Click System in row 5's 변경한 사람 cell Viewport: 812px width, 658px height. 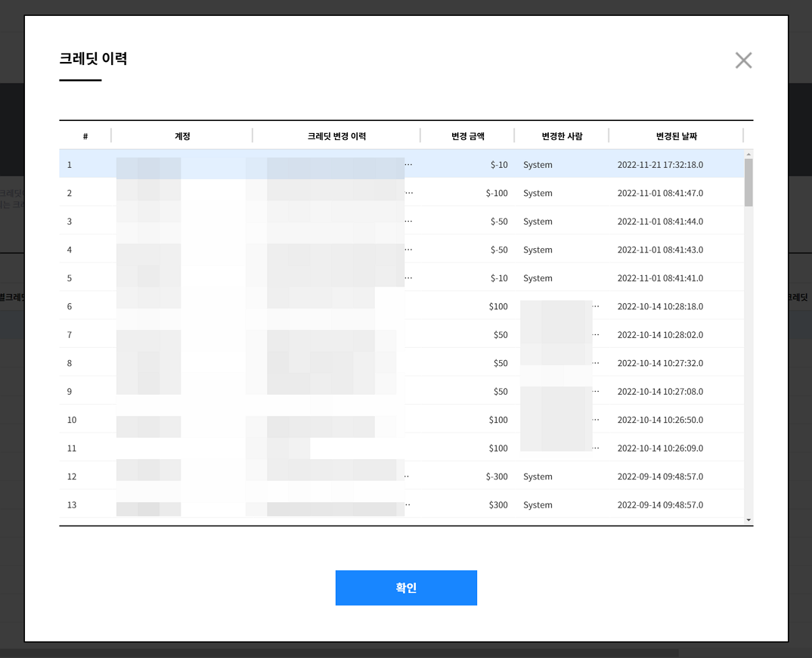538,278
